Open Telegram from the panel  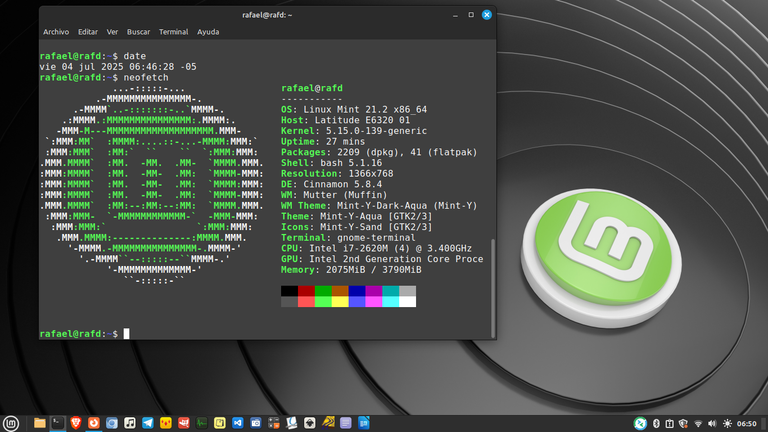(147, 423)
